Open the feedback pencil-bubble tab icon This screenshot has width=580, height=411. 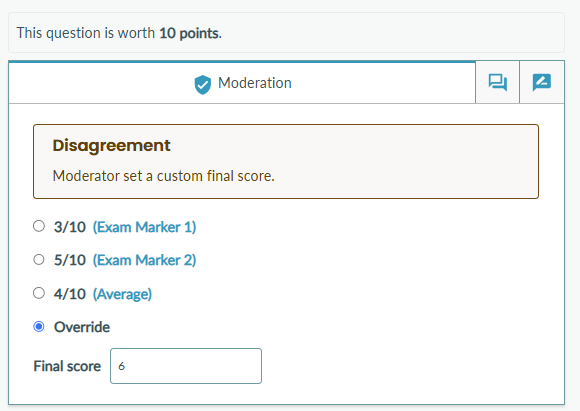542,82
